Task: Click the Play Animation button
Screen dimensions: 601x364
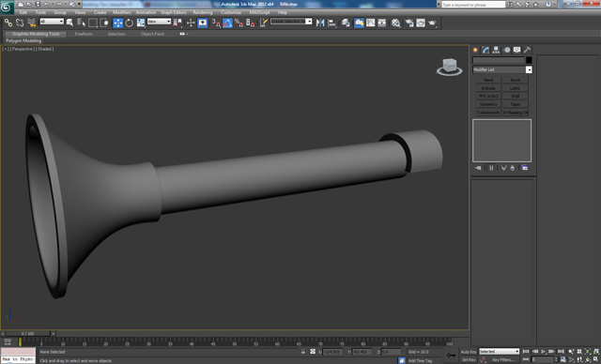Action: [543, 352]
